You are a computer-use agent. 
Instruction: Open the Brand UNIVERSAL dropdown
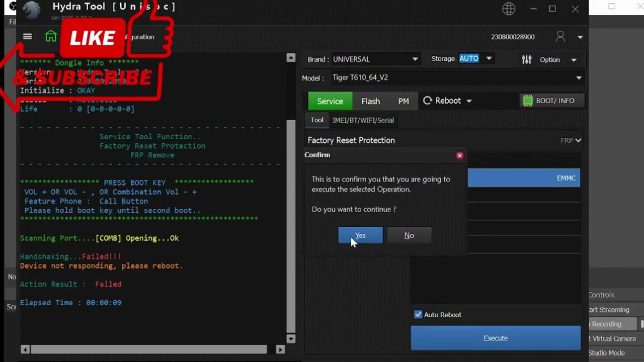(x=375, y=59)
